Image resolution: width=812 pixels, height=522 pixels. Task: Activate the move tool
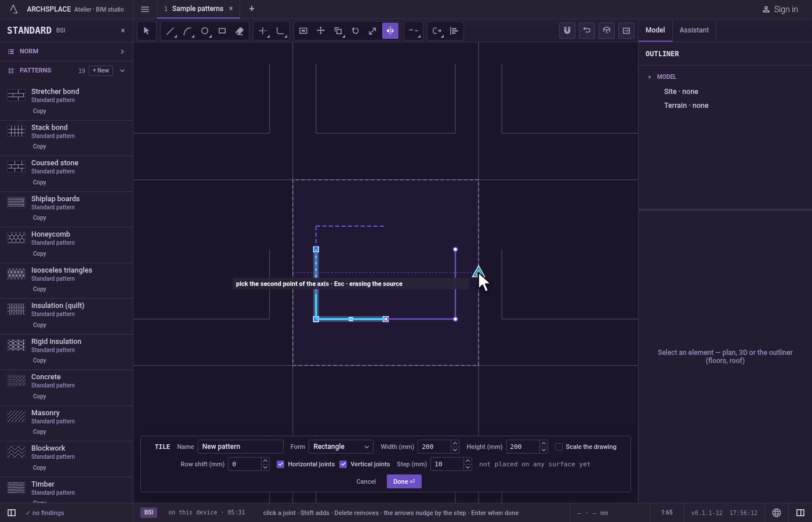[321, 31]
